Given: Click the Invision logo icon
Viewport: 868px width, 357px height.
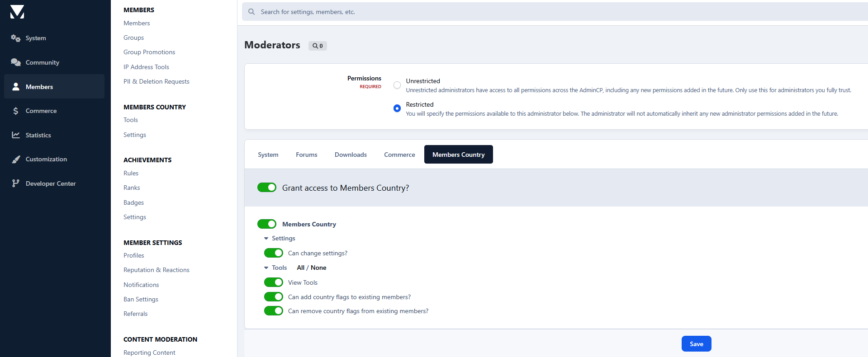Looking at the screenshot, I should tap(17, 12).
